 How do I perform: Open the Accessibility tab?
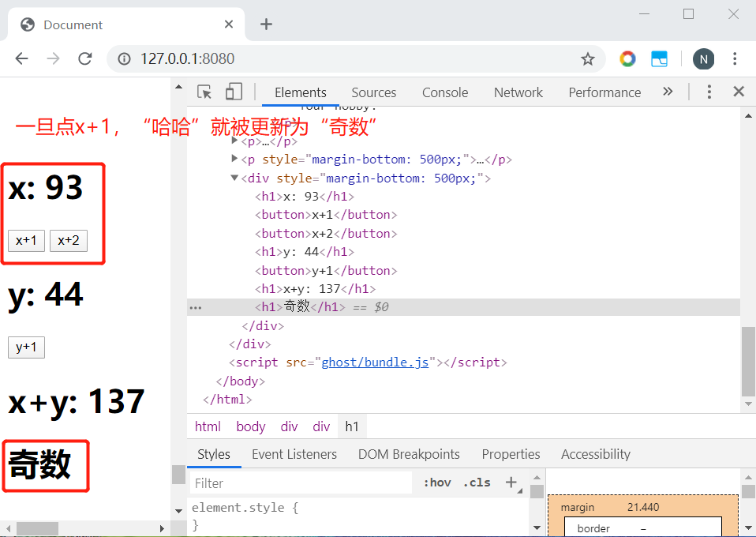coord(596,454)
